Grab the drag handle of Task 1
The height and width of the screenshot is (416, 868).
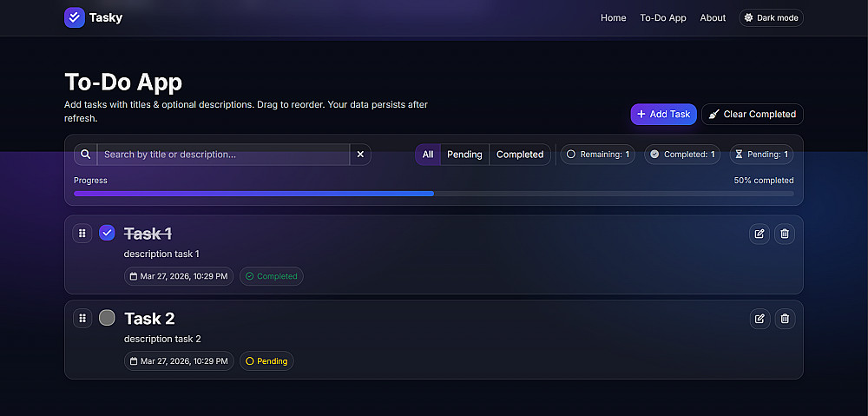82,234
